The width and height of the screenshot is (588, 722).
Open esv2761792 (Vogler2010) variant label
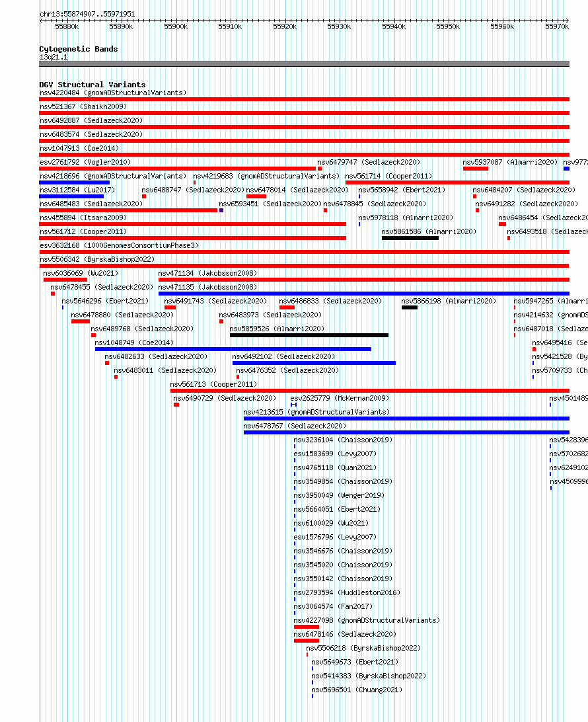[85, 162]
